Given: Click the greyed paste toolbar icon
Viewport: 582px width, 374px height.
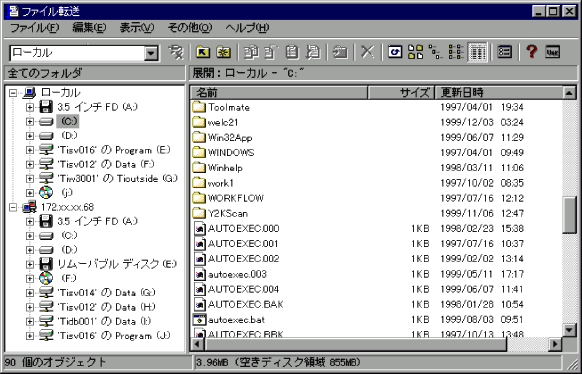Looking at the screenshot, I should pos(292,52).
